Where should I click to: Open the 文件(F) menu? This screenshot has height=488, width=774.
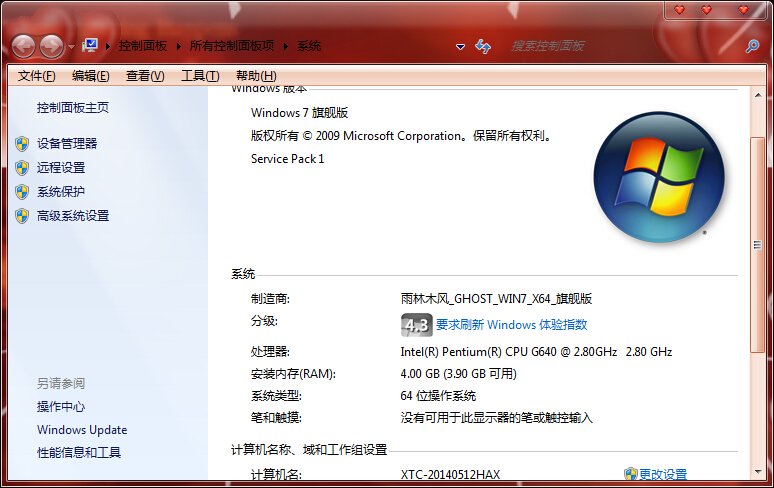(x=37, y=76)
